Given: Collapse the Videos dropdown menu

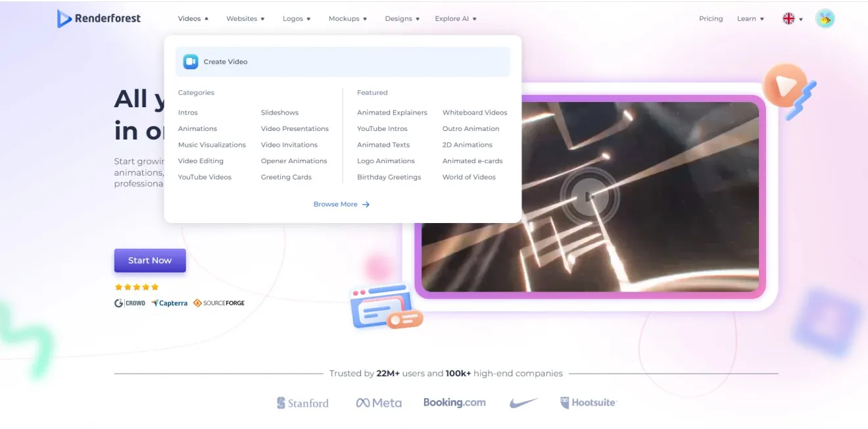Looking at the screenshot, I should coord(193,18).
